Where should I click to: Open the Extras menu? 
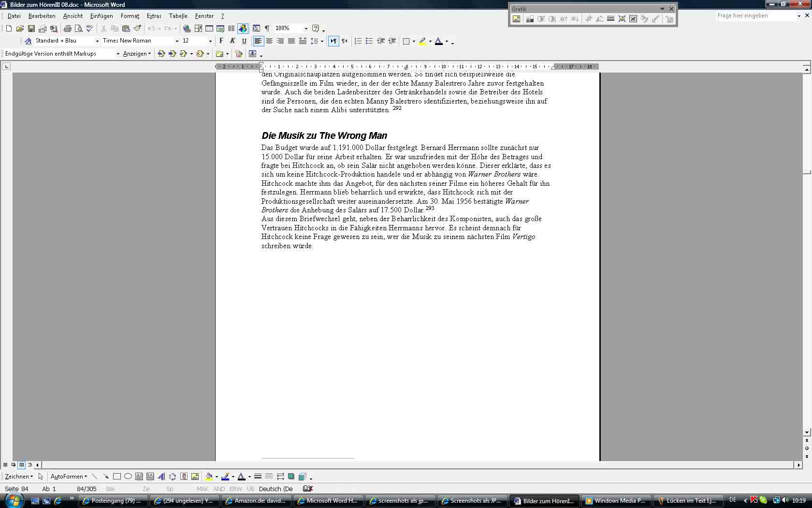click(154, 16)
